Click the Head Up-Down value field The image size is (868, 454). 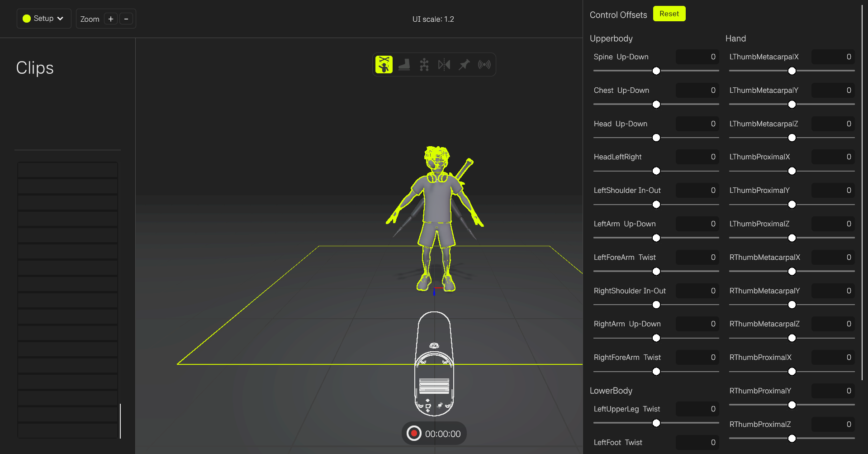[x=697, y=124]
